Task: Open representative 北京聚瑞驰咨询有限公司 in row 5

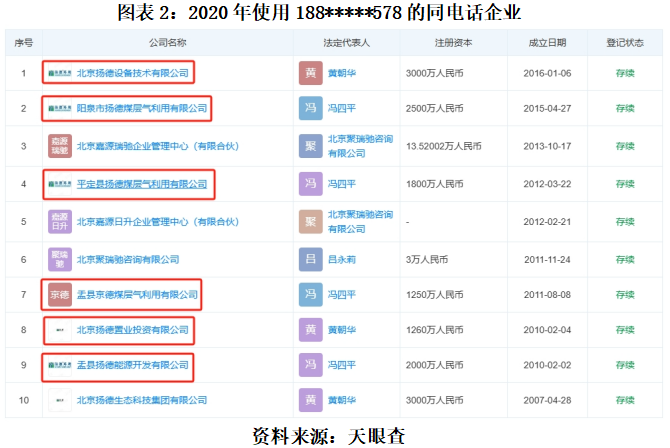Action: point(360,222)
